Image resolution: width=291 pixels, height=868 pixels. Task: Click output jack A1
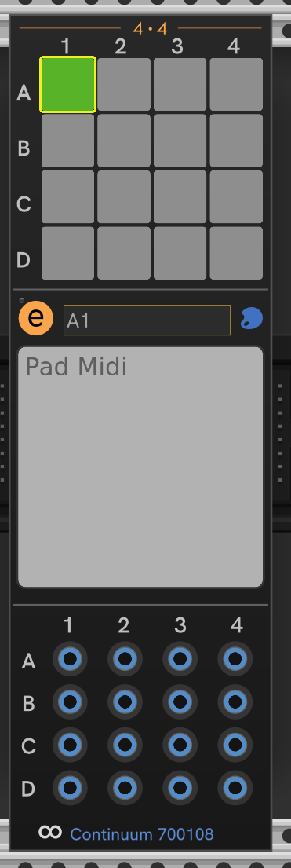point(70,659)
